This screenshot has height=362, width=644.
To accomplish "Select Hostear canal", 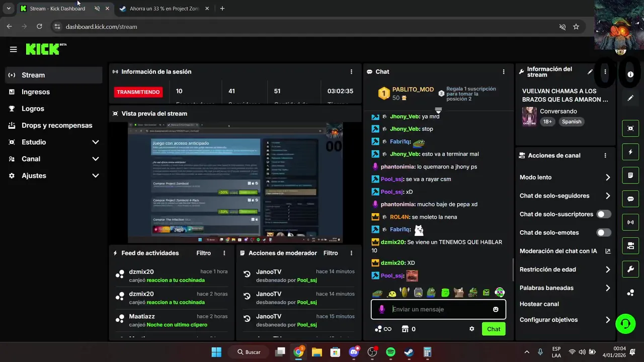I will (x=539, y=304).
